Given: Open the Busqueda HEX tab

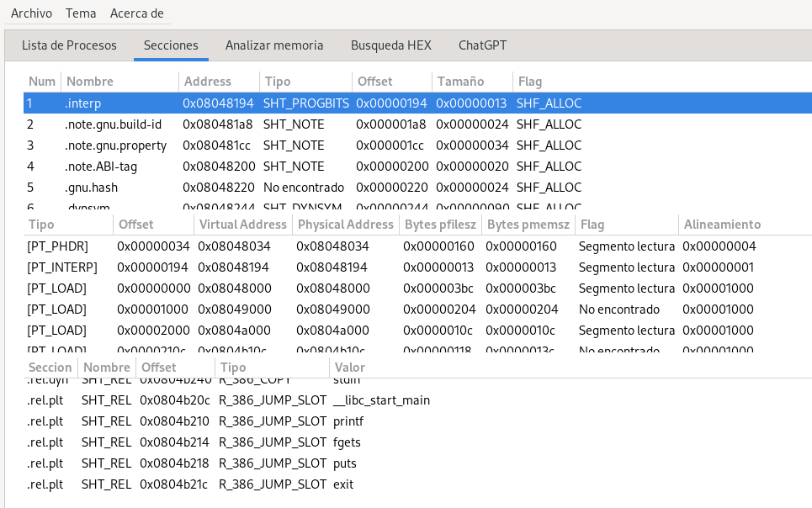Looking at the screenshot, I should click(390, 45).
